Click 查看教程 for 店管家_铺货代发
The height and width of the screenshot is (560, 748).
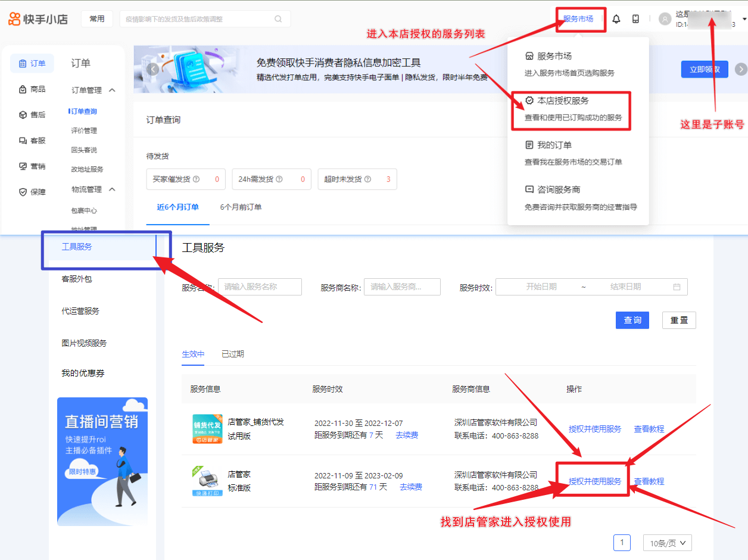(649, 429)
